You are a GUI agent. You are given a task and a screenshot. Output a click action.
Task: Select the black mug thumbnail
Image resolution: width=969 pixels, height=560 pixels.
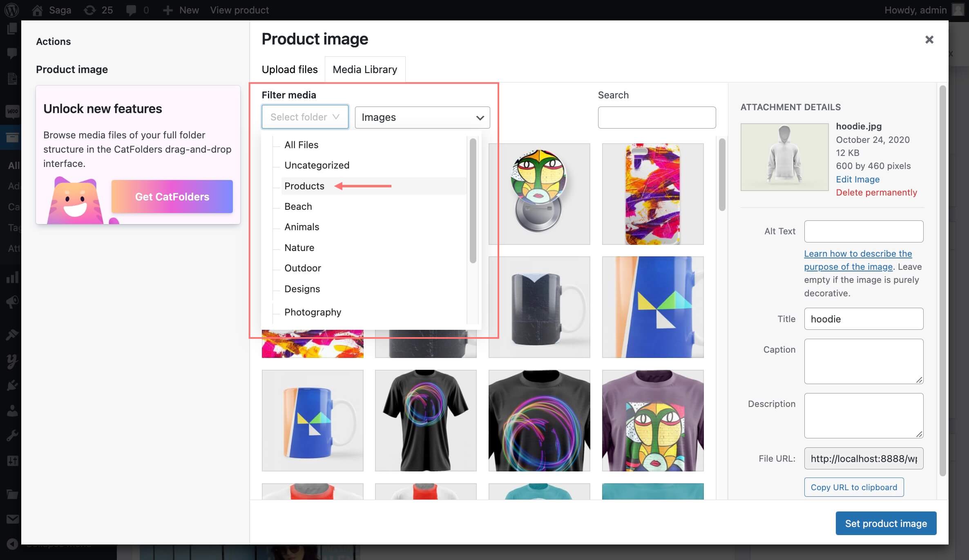click(539, 307)
